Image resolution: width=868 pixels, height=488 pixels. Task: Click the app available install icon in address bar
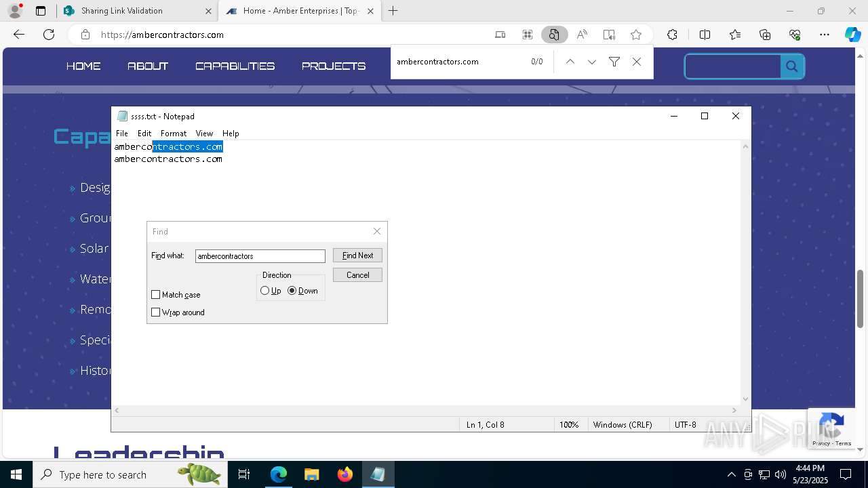click(x=500, y=35)
